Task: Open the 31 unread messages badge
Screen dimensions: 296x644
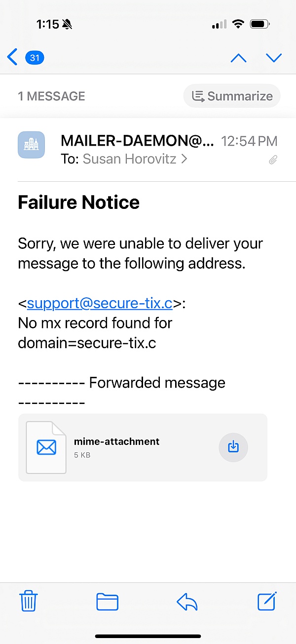Action: 35,58
